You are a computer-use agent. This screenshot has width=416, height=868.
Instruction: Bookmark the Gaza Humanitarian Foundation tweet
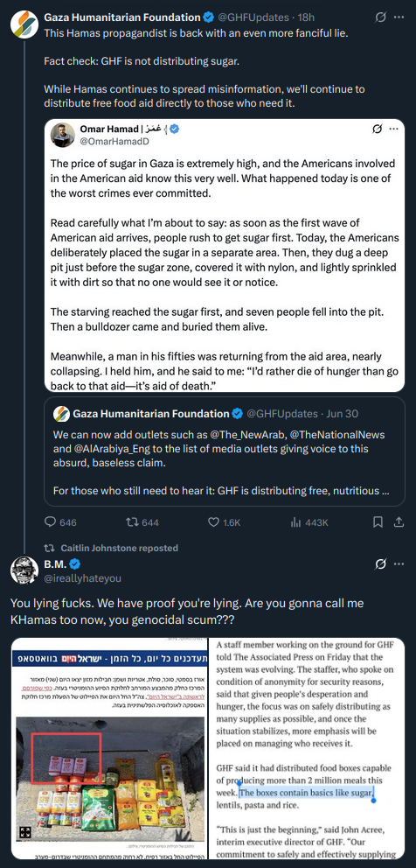tap(378, 522)
